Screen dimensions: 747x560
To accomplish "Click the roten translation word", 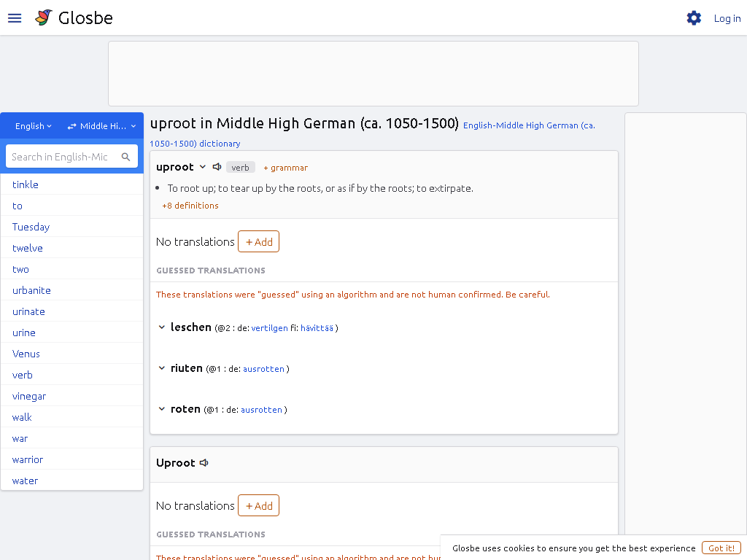I will coord(185,409).
